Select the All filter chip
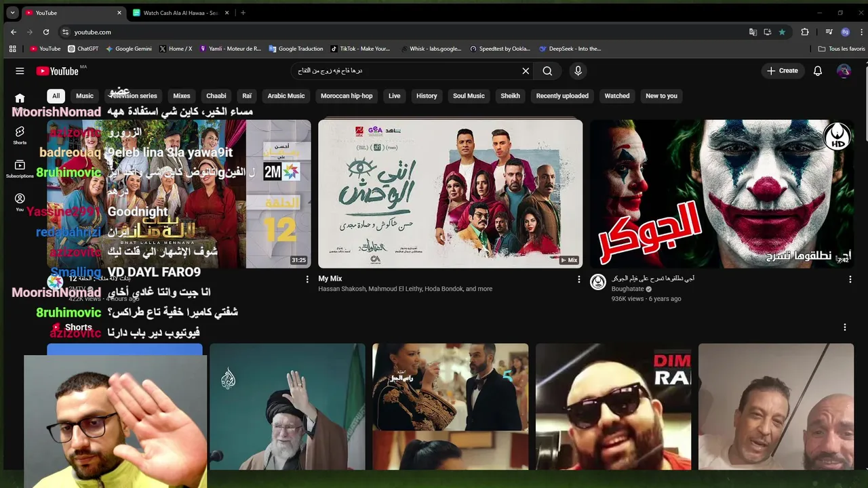Viewport: 868px width, 488px height. pyautogui.click(x=56, y=96)
